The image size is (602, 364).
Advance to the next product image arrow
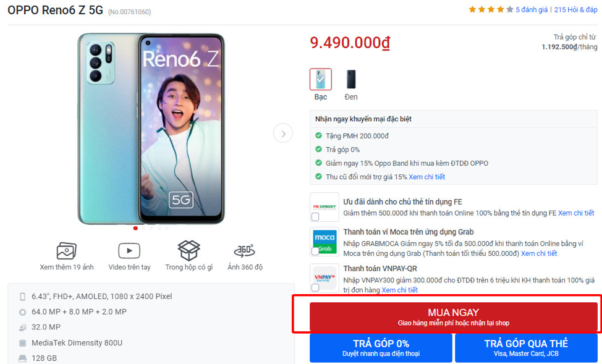click(283, 133)
